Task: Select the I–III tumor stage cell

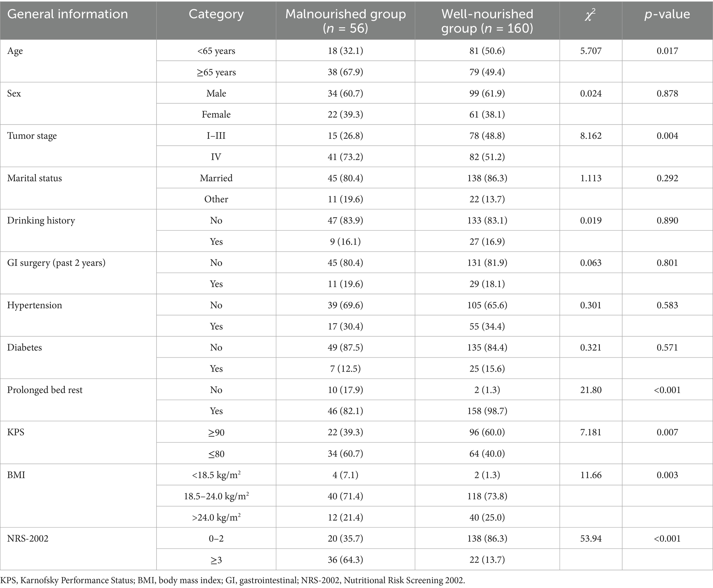Action: tap(216, 136)
